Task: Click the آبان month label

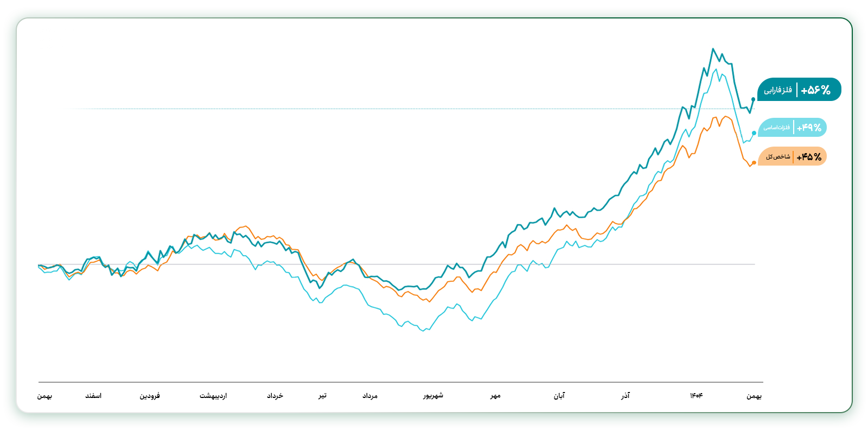Action: point(559,396)
